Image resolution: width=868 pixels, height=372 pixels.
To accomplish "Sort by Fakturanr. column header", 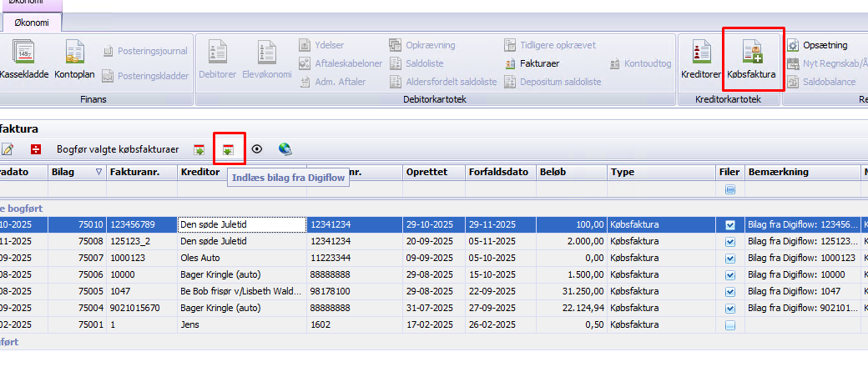I will tap(142, 172).
